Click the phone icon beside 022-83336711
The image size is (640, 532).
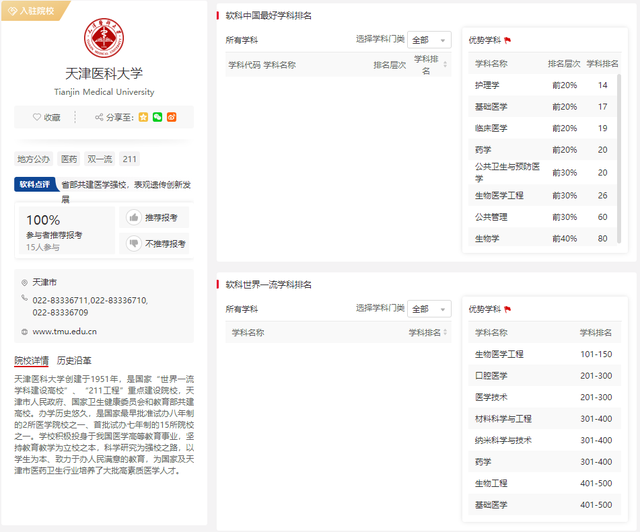tap(24, 298)
